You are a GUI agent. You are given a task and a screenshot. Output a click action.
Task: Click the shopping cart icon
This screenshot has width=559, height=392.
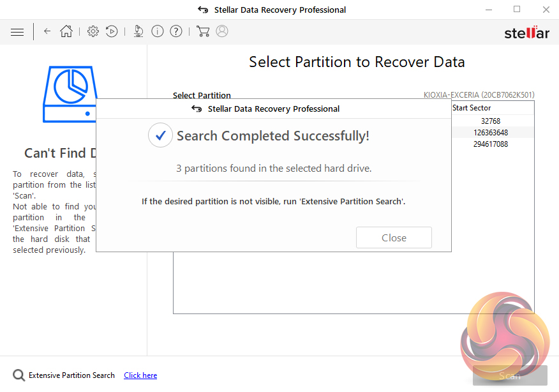(x=203, y=31)
